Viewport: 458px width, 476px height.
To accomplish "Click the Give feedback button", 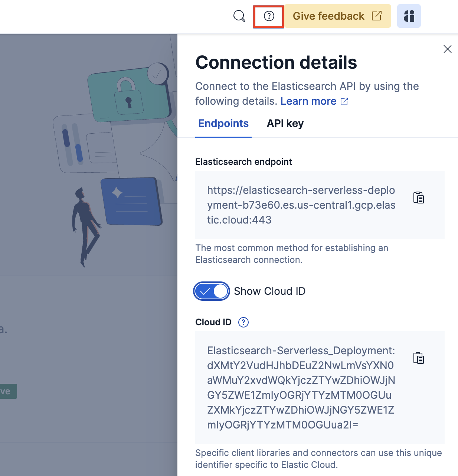I will (328, 16).
